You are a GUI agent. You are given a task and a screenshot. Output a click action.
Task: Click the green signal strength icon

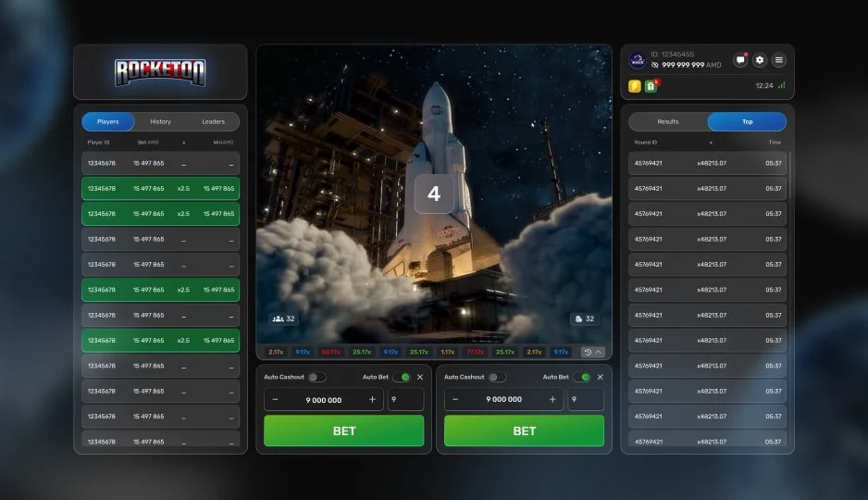782,85
